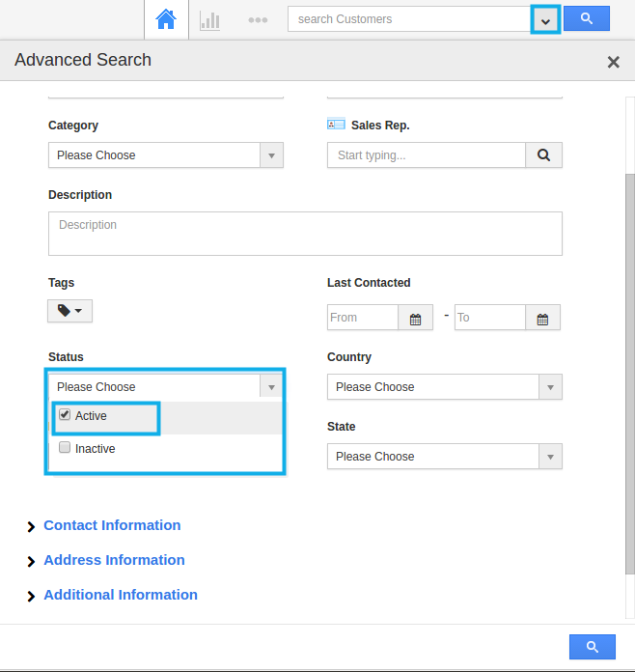Open the State Please Choose dropdown

coord(445,457)
